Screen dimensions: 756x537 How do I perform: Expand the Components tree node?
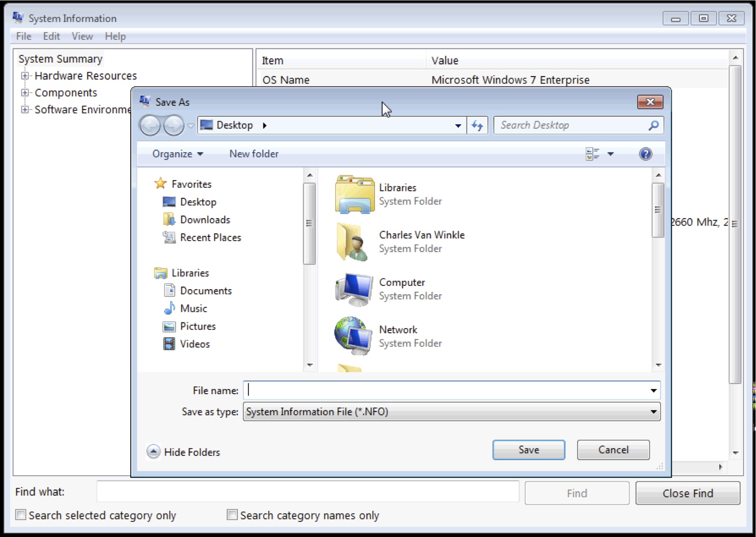[25, 93]
